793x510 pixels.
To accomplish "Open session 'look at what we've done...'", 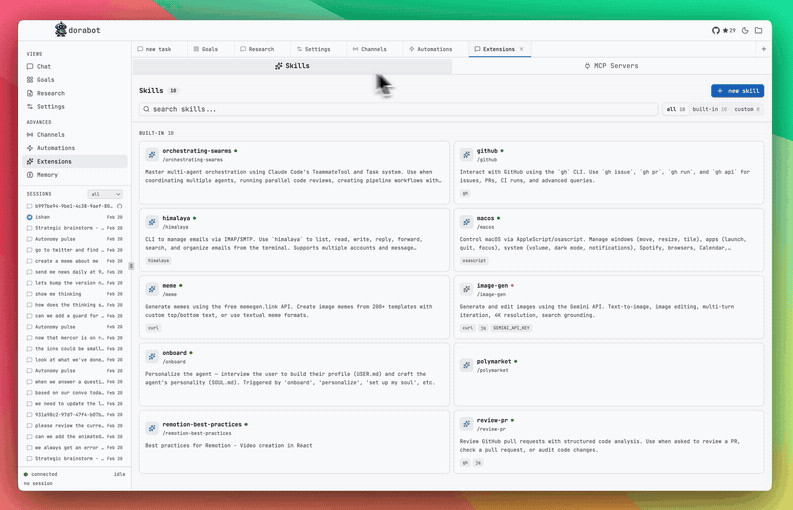I will (x=75, y=360).
